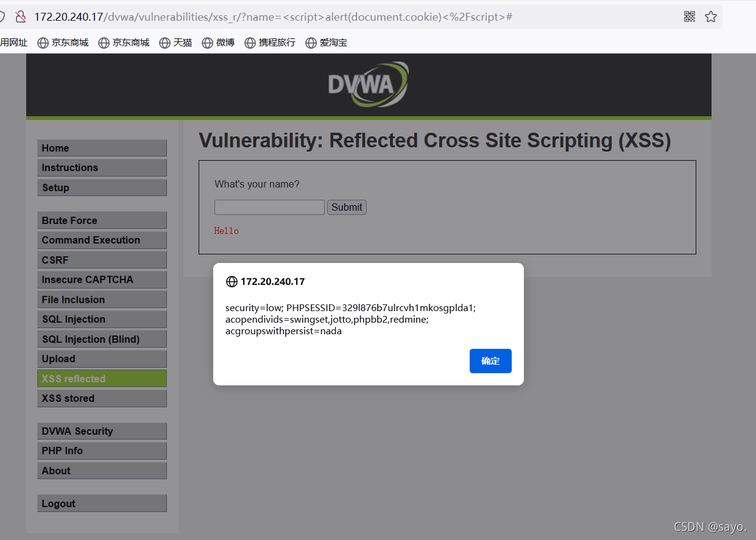Screen dimensions: 756x540
Task: Bookmark this page with the star icon
Action: (x=711, y=17)
